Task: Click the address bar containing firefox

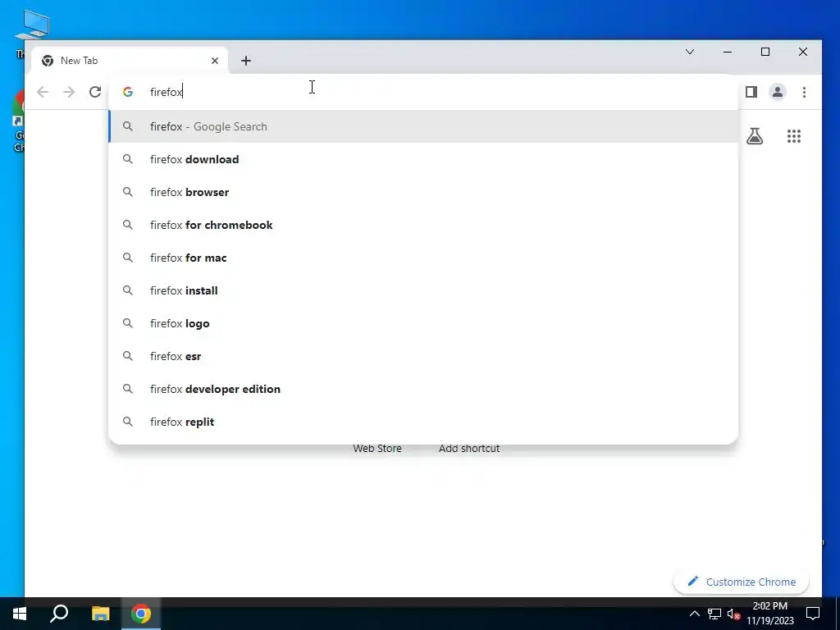Action: point(423,92)
